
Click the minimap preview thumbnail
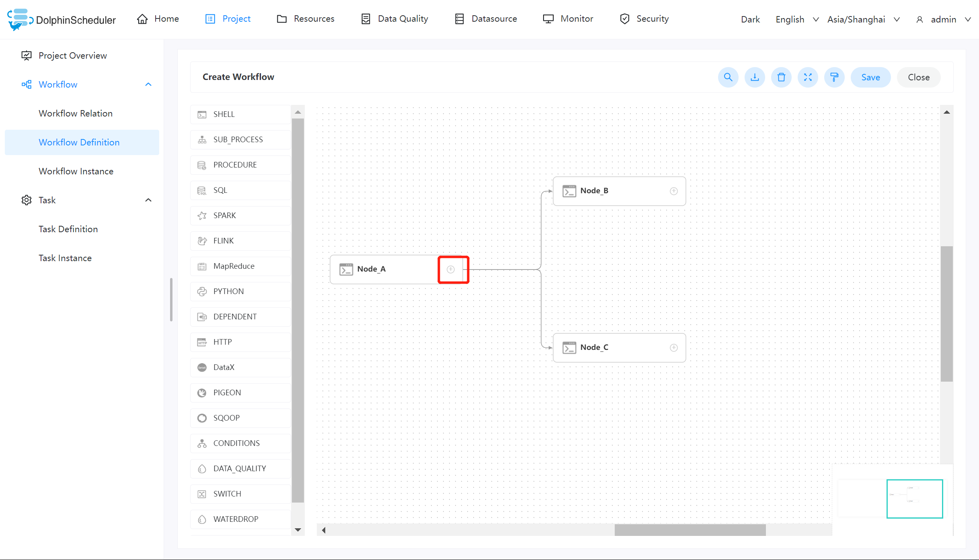pyautogui.click(x=914, y=499)
